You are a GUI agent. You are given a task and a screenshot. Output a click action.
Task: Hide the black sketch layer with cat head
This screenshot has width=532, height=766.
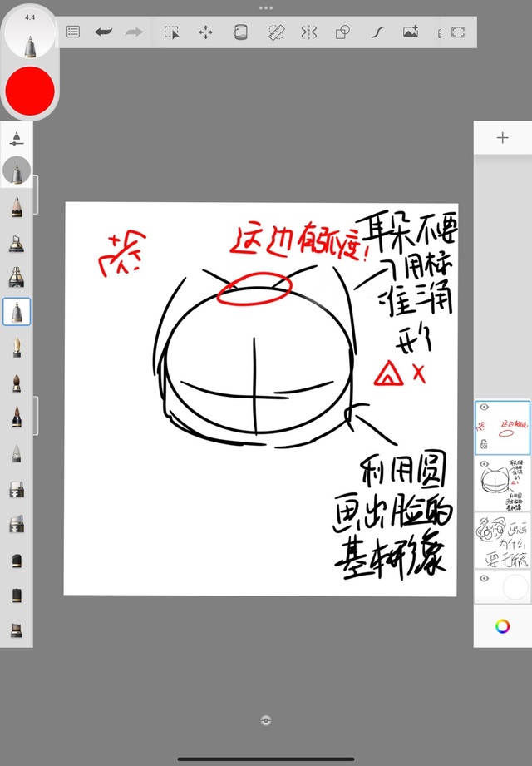tap(484, 464)
